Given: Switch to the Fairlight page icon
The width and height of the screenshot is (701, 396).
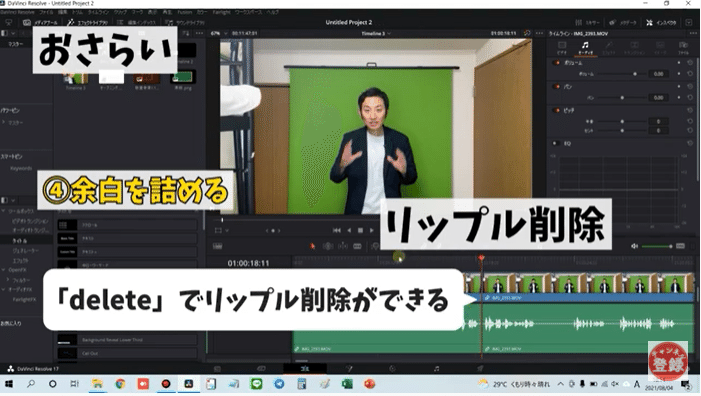Looking at the screenshot, I should click(x=436, y=369).
